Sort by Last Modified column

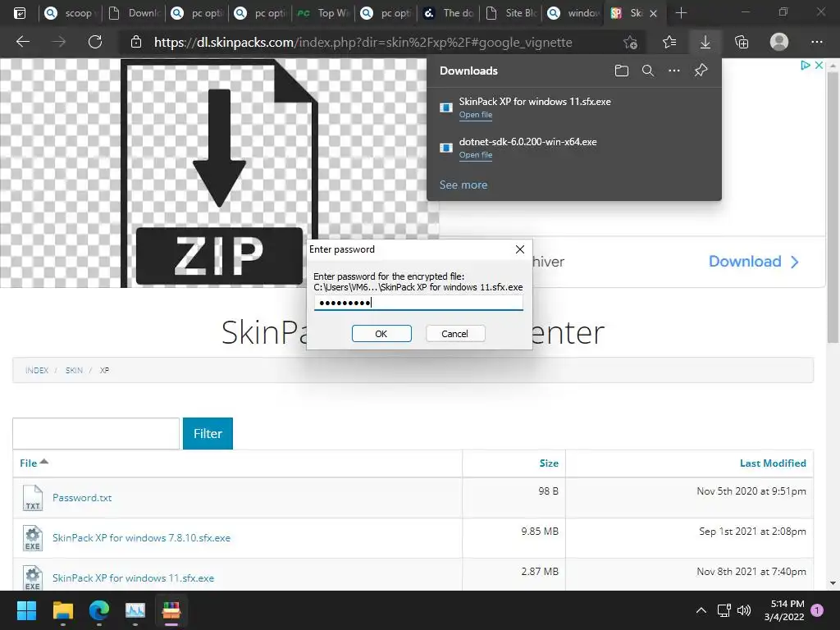(x=773, y=463)
